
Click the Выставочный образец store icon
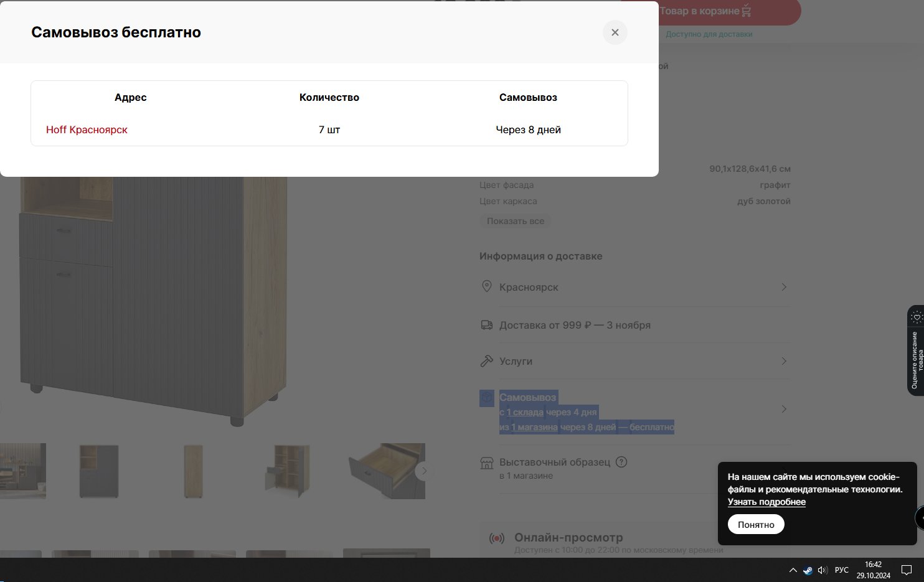click(487, 462)
